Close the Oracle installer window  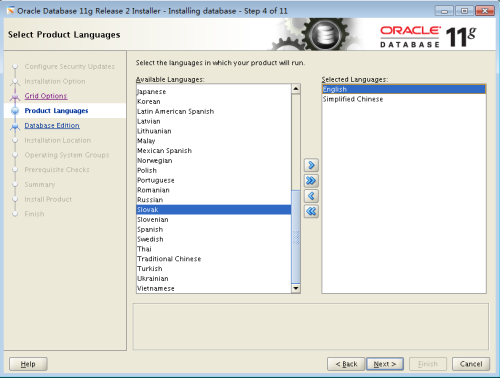pyautogui.click(x=485, y=11)
